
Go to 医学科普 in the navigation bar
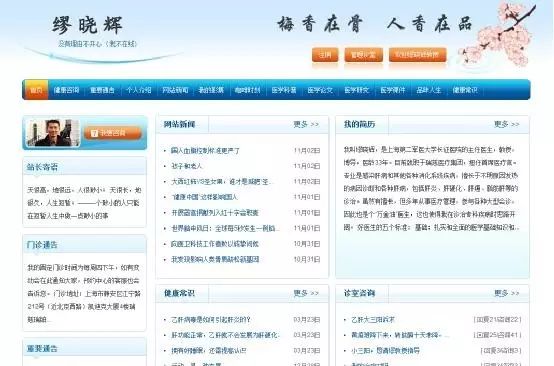click(x=284, y=90)
